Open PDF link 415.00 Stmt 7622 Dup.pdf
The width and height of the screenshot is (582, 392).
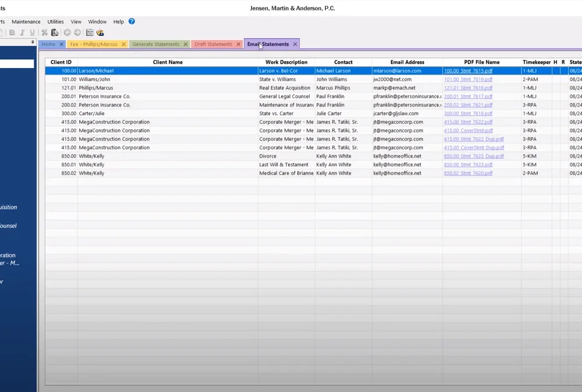474,139
